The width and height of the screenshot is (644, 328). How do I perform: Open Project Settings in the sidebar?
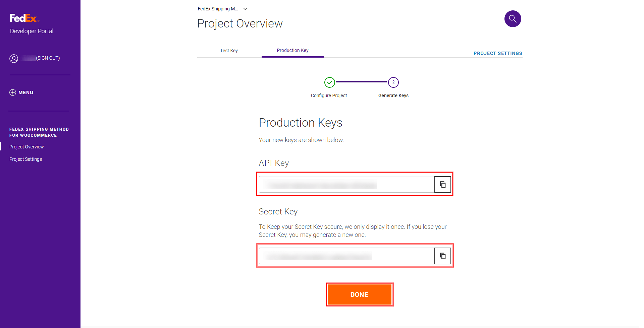pos(25,159)
